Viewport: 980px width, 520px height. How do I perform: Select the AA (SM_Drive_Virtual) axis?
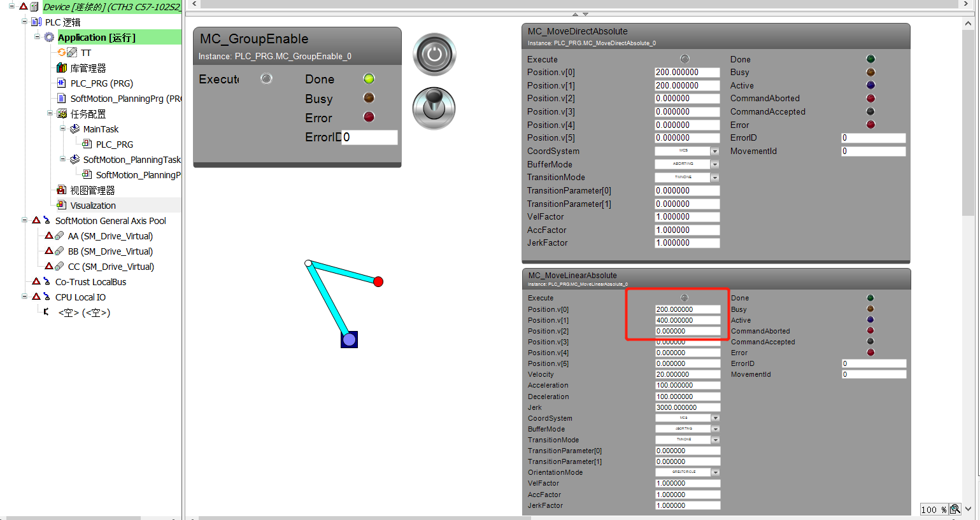[x=110, y=236]
